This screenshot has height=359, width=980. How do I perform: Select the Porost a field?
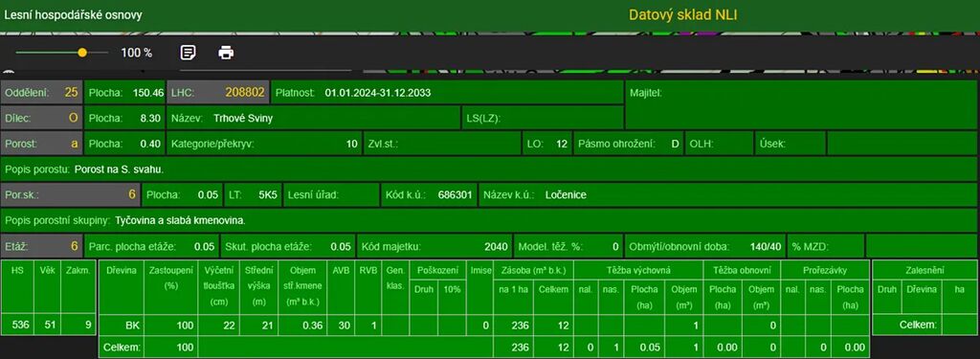tap(42, 144)
